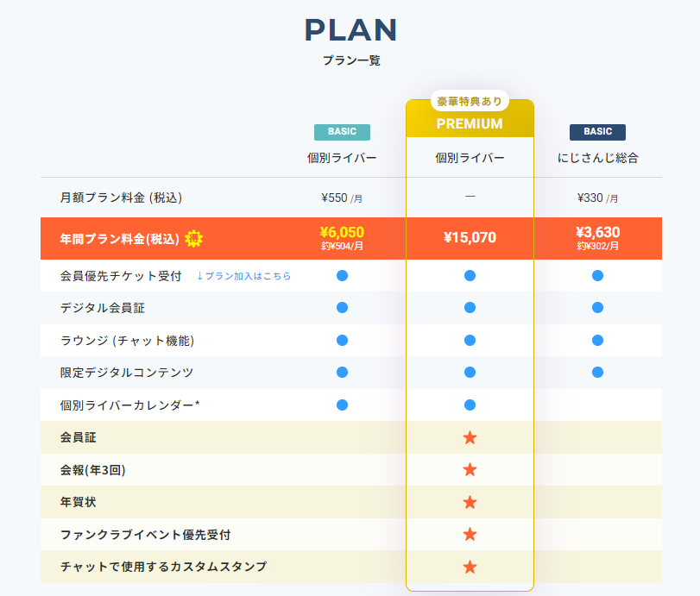This screenshot has width=700, height=596.
Task: Open the ↓プラン加入はこちら link
Action: click(243, 276)
